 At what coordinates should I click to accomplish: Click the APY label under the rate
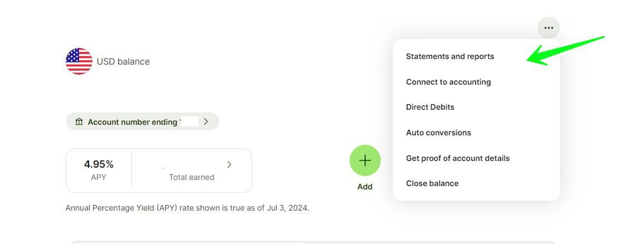[99, 178]
